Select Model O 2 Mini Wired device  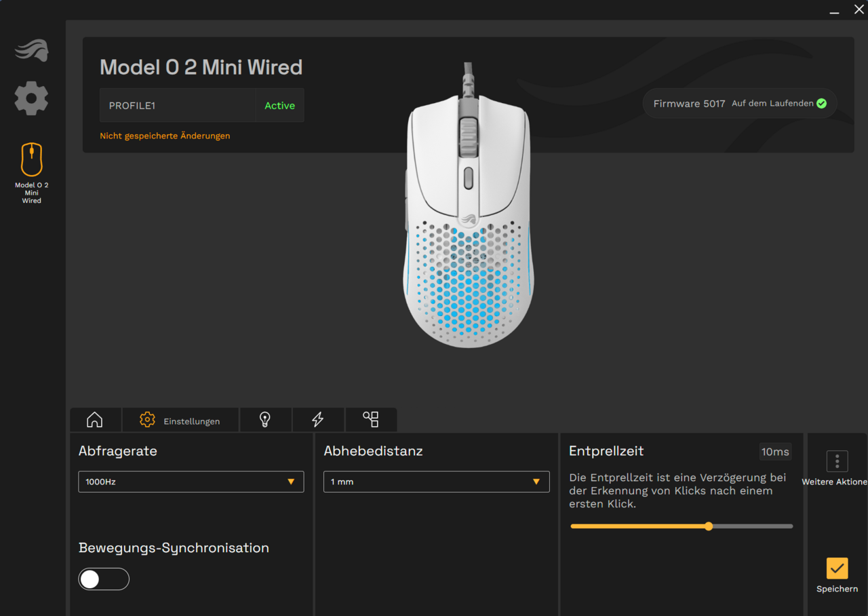pyautogui.click(x=32, y=173)
